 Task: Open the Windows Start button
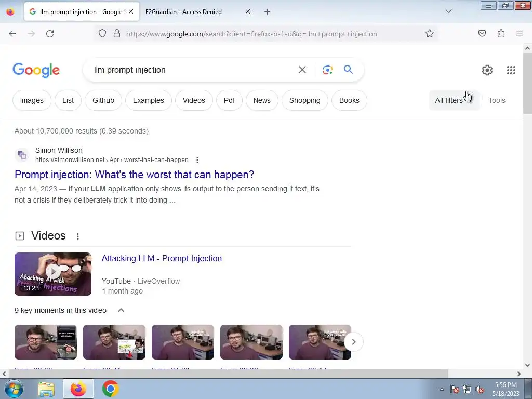14,389
